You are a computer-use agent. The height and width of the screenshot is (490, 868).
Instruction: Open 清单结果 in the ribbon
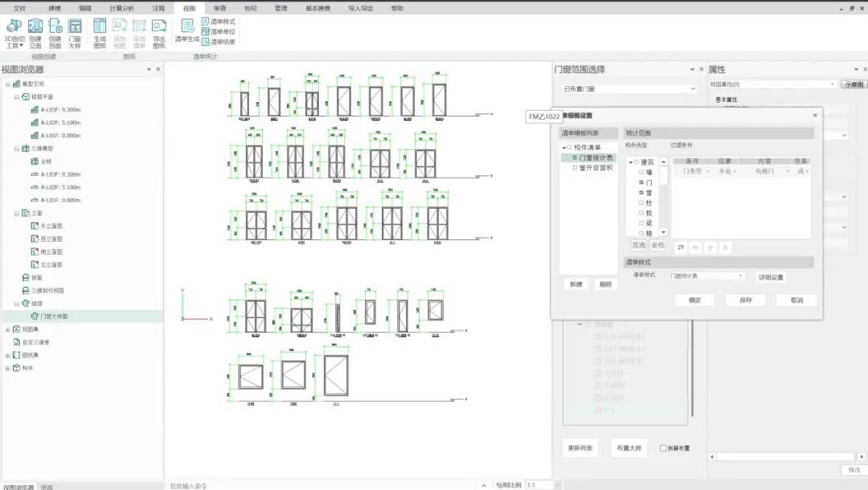click(218, 42)
